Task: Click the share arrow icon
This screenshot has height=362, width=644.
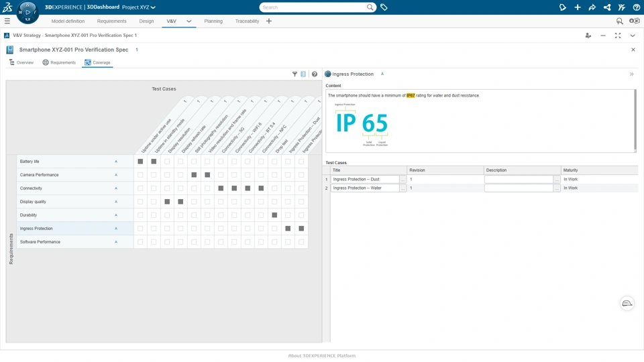Action: 592,7
